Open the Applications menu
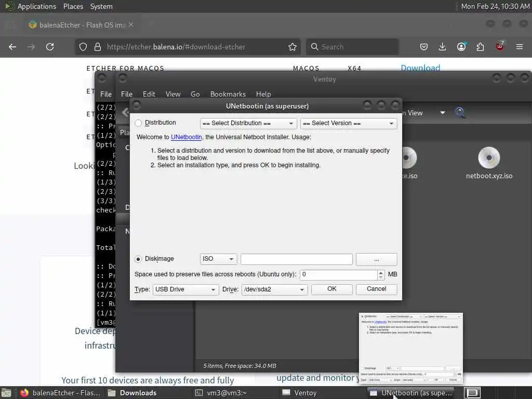Image resolution: width=532 pixels, height=399 pixels. [x=37, y=6]
